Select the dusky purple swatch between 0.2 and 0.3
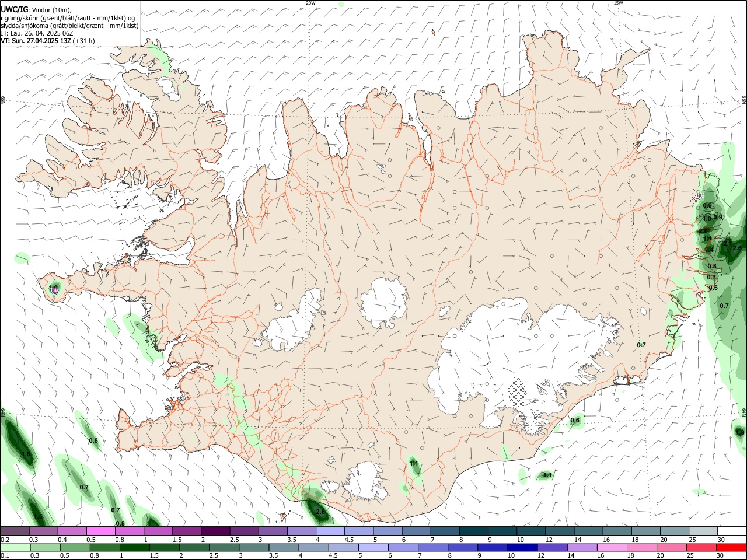The height and width of the screenshot is (560, 747). pyautogui.click(x=15, y=531)
